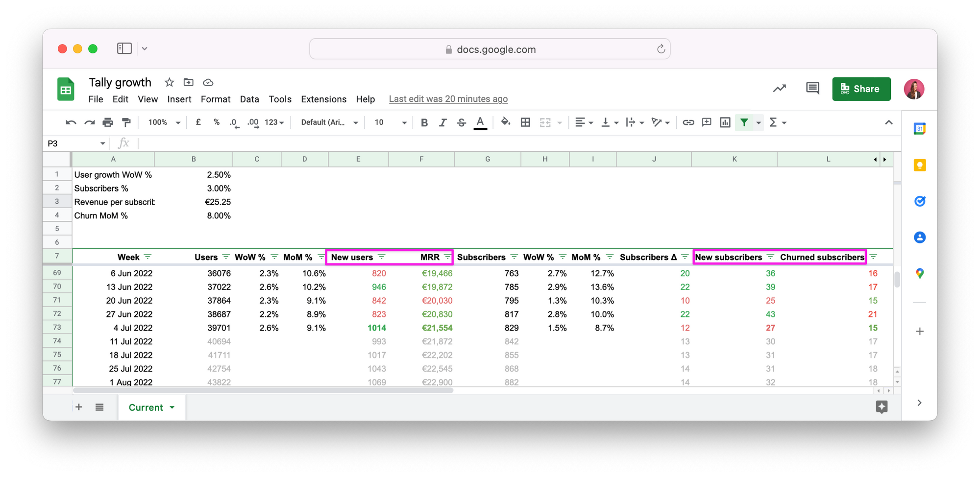Open last edit version history link
Image resolution: width=980 pixels, height=477 pixels.
pos(448,99)
